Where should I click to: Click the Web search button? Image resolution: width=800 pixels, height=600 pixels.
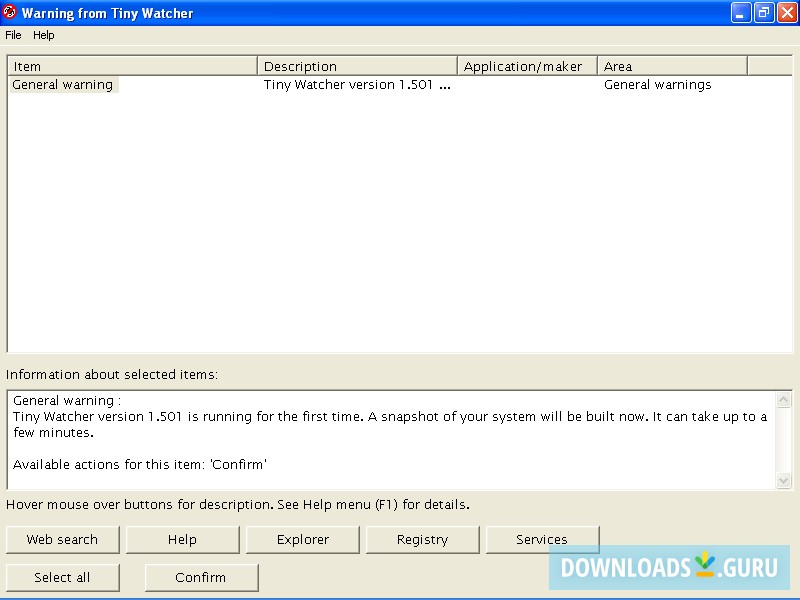click(63, 540)
